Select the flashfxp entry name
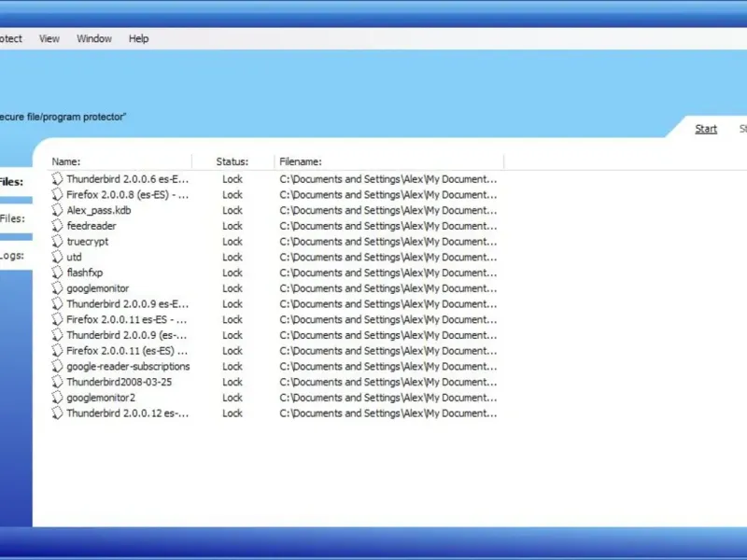The width and height of the screenshot is (747, 560). 85,273
